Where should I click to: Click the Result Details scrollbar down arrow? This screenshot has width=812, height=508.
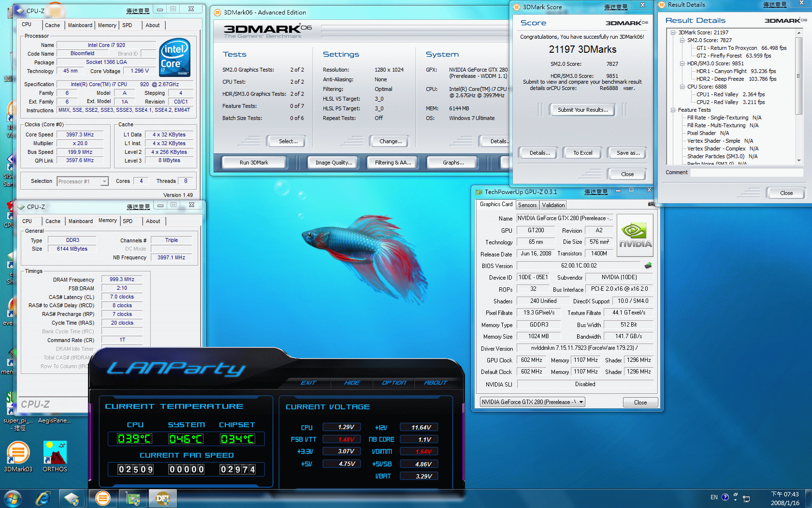tap(798, 161)
